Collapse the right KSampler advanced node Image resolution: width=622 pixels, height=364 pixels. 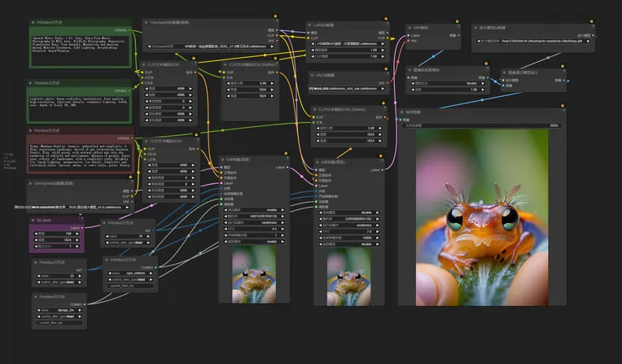pos(318,162)
